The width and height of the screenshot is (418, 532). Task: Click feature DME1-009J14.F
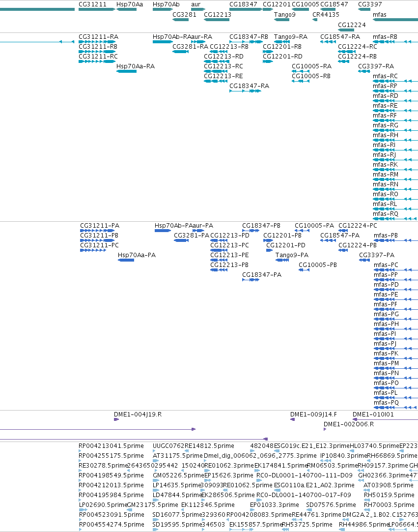[313, 414]
